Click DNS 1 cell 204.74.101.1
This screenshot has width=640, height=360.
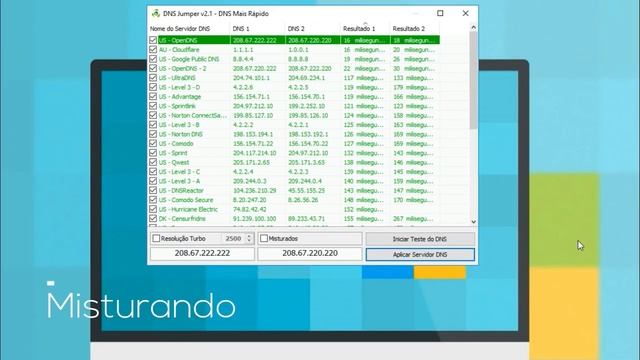pyautogui.click(x=251, y=78)
